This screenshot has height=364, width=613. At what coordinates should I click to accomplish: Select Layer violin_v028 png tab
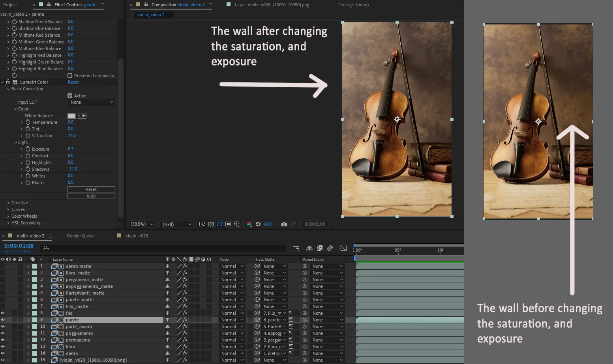272,5
